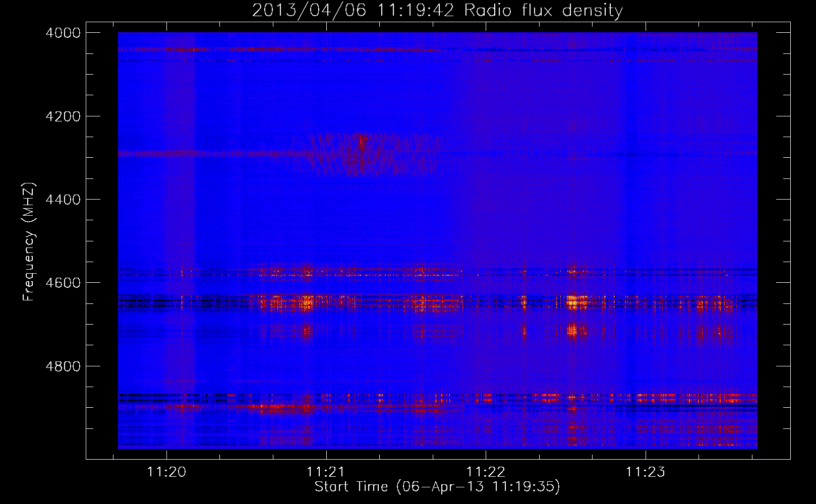Select the 4000 frequency axis label

click(63, 33)
